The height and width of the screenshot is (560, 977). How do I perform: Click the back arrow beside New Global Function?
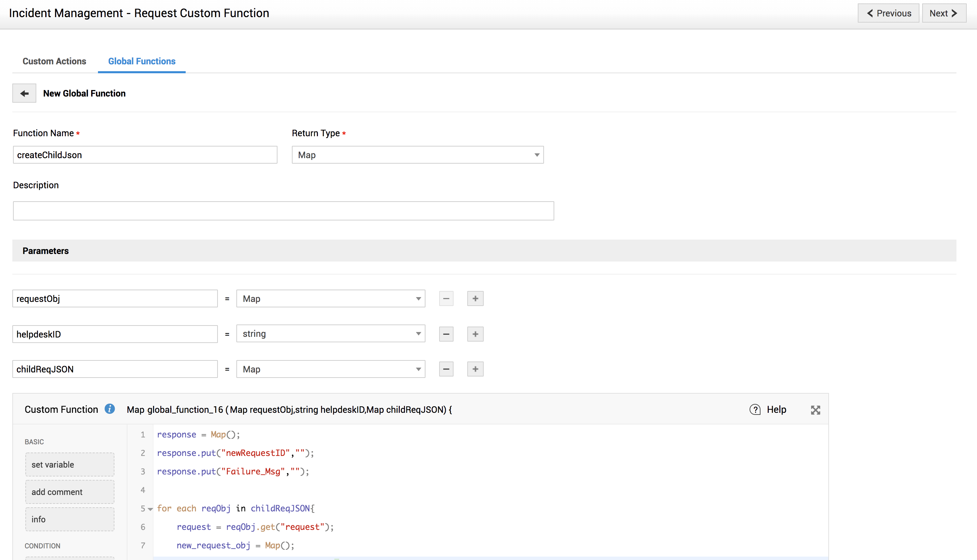[24, 93]
